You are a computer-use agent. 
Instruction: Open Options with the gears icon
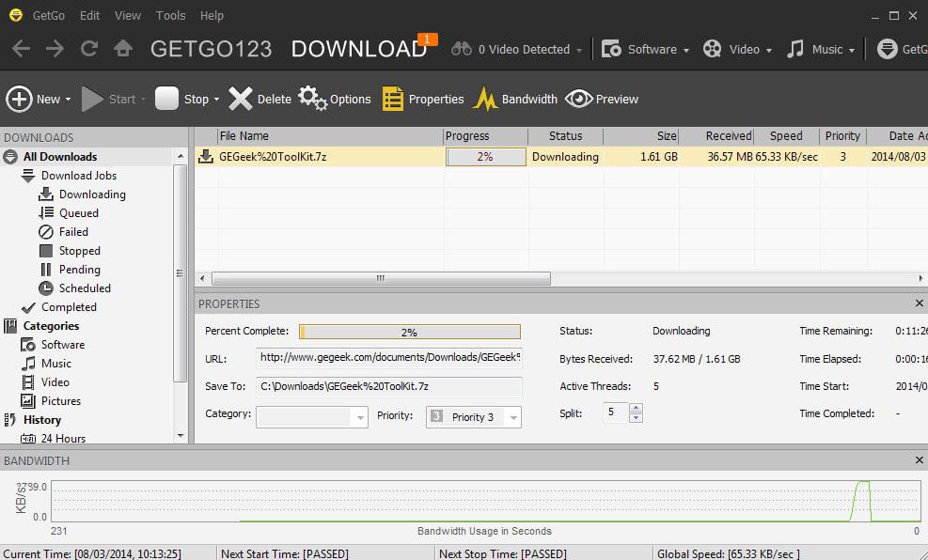312,98
